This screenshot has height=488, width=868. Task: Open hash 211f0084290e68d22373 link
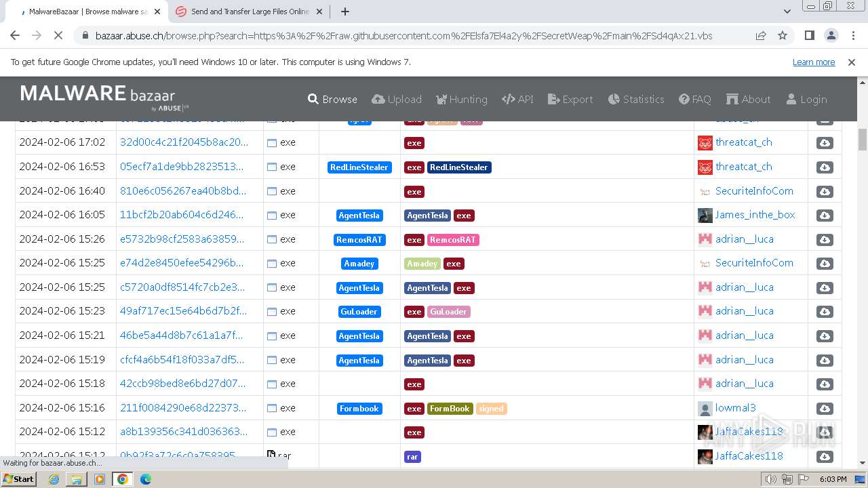coord(183,408)
